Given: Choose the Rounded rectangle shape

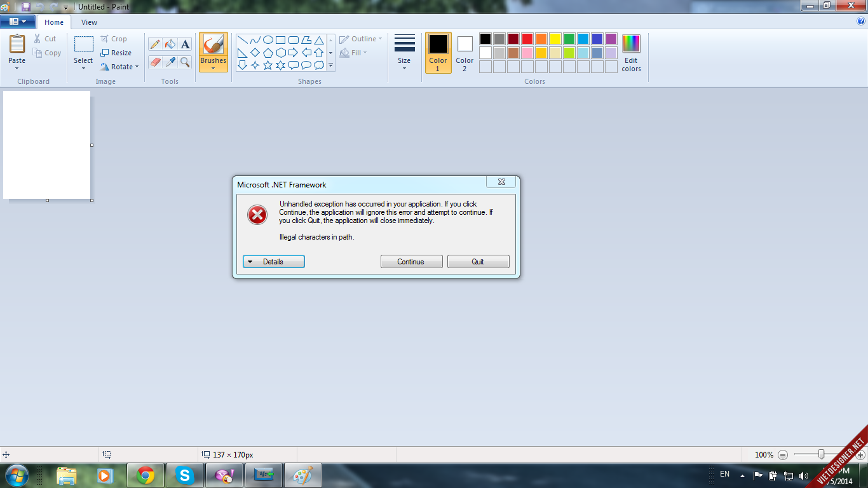Looking at the screenshot, I should [x=293, y=39].
